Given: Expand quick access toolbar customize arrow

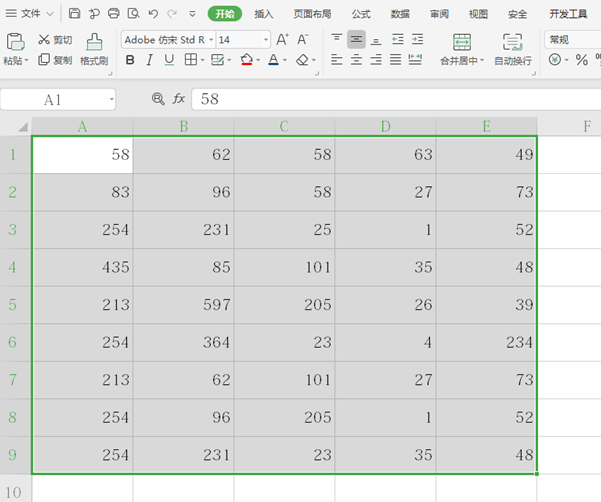Looking at the screenshot, I should 192,14.
